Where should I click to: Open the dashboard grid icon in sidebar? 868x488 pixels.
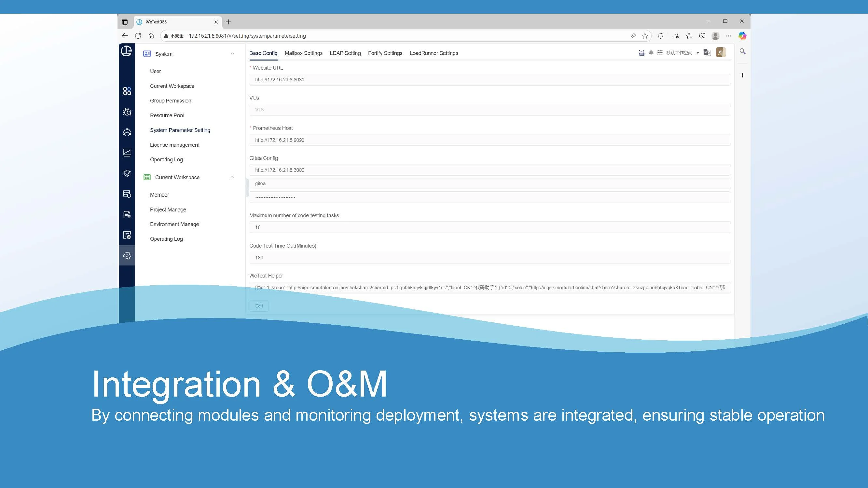(127, 91)
